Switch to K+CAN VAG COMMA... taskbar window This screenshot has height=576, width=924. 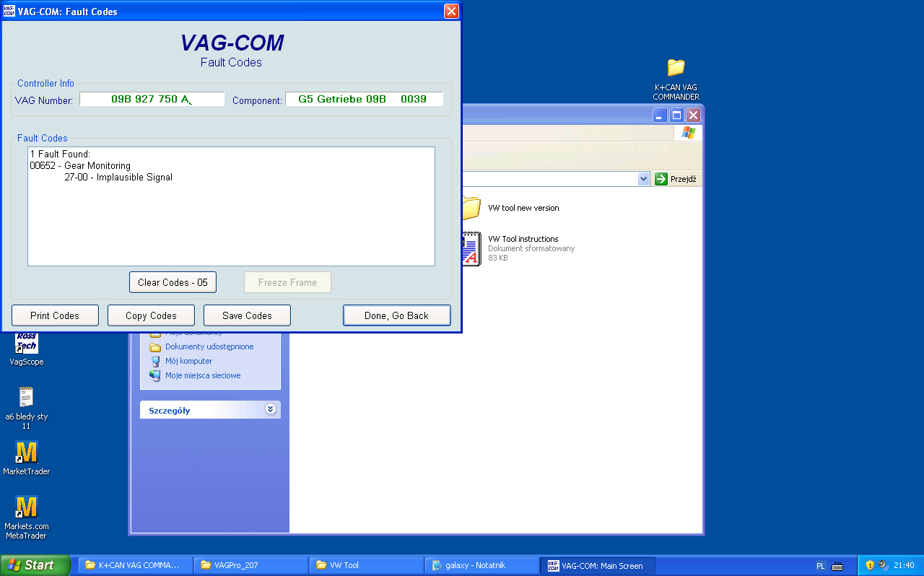(135, 565)
